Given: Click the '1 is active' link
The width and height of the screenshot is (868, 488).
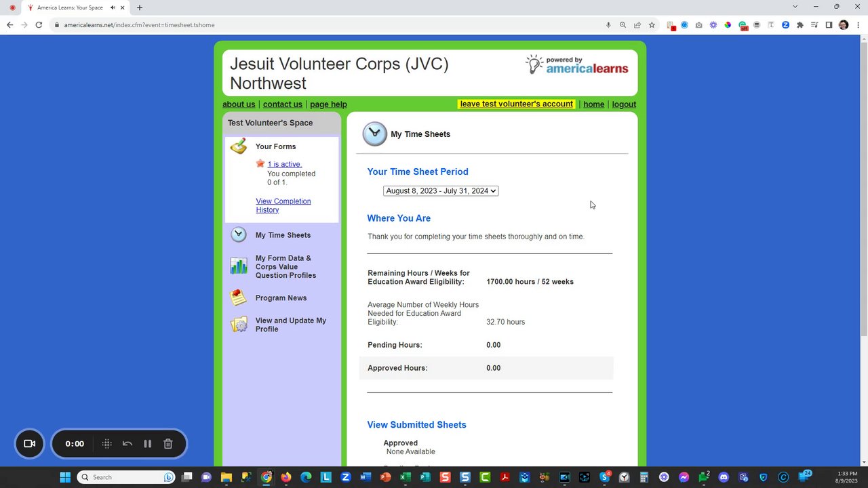Looking at the screenshot, I should click(284, 164).
